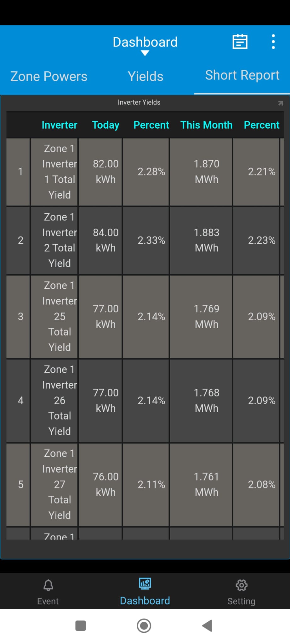Tap the Dashboard chart icon

pos(145,584)
